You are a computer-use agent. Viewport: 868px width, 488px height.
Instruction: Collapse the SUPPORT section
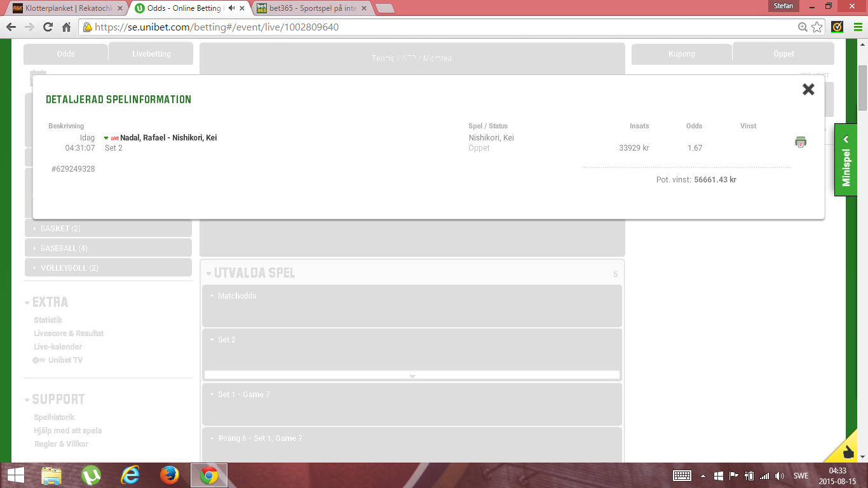tap(55, 400)
